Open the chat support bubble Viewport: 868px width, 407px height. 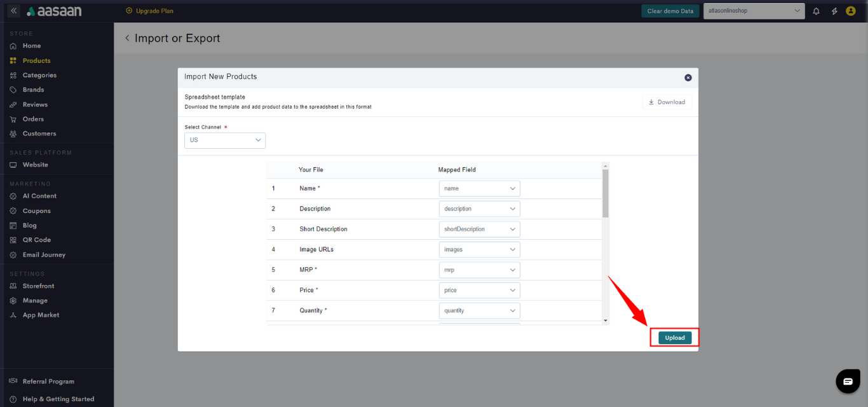click(x=848, y=382)
